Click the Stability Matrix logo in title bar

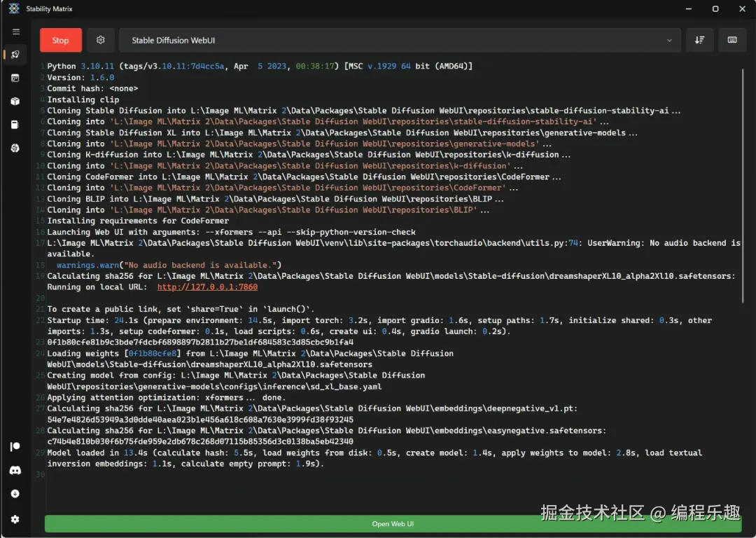(x=14, y=8)
